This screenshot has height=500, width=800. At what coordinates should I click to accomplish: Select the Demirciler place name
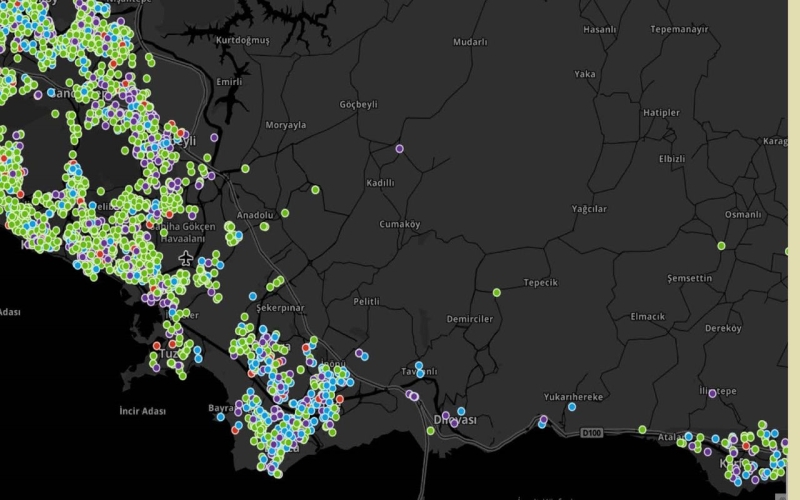click(x=470, y=319)
